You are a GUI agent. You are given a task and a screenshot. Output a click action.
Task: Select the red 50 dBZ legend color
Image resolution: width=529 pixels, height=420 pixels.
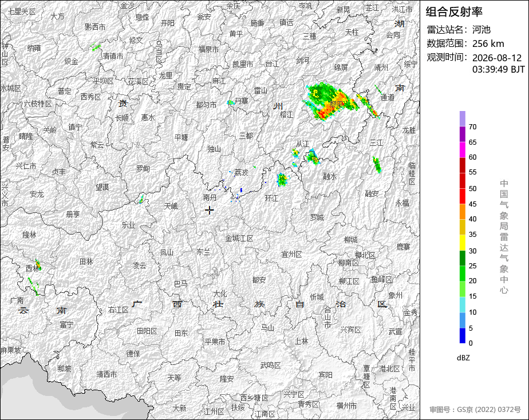(462, 196)
